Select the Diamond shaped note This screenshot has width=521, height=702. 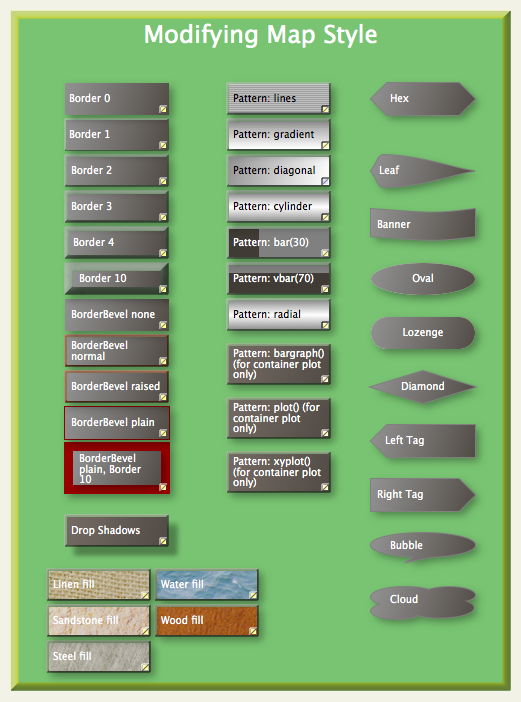pyautogui.click(x=423, y=386)
